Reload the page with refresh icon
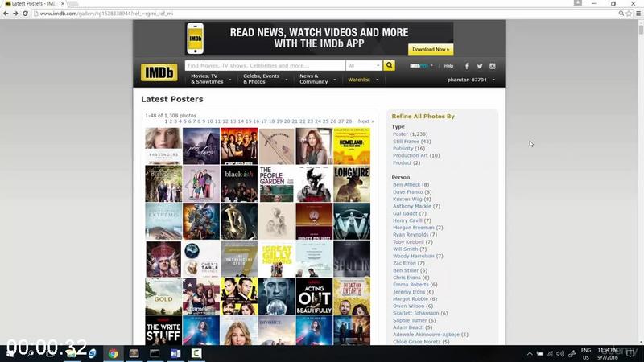 25,14
